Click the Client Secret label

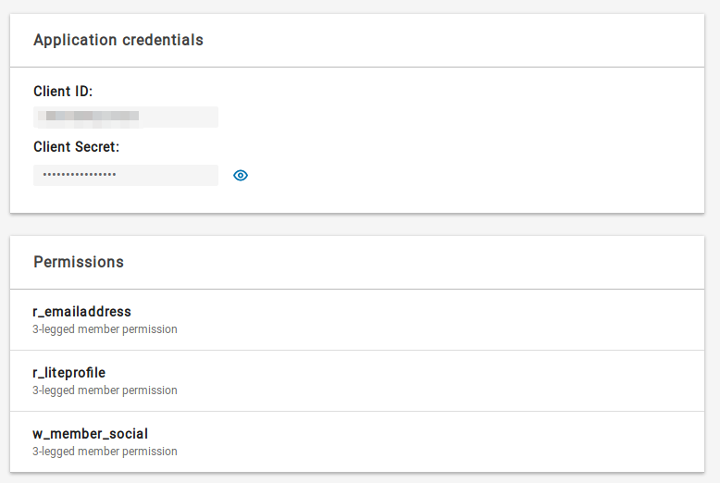[76, 147]
